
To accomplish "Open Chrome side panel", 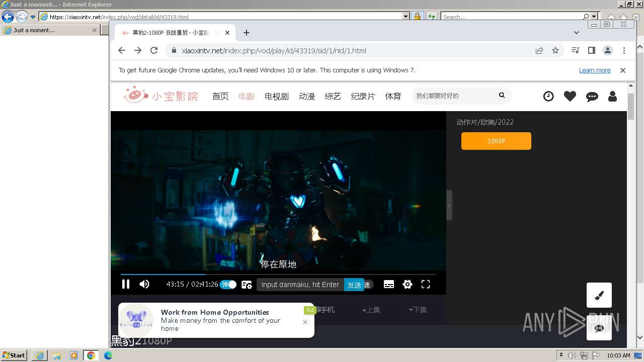I will point(592,50).
